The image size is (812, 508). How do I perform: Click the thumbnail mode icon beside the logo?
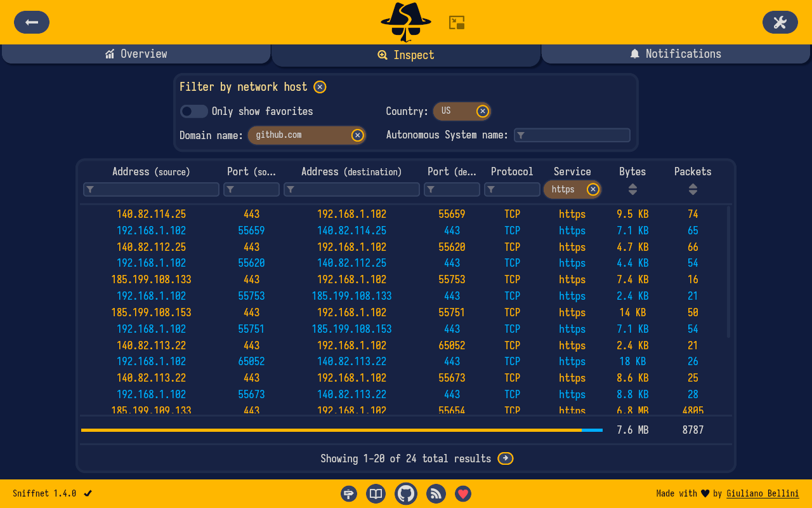pos(456,22)
